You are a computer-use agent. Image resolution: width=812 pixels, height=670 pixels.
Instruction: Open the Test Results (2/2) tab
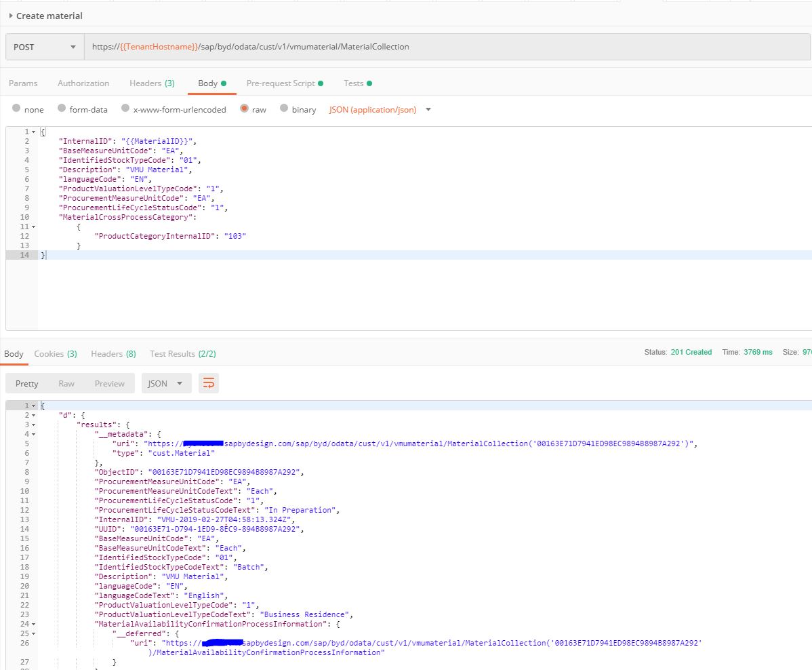point(182,354)
